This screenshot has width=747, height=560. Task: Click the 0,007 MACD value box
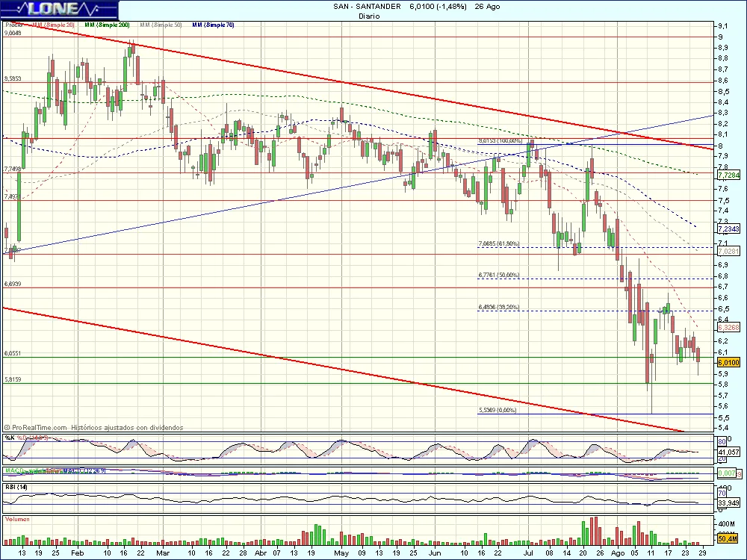tap(727, 473)
